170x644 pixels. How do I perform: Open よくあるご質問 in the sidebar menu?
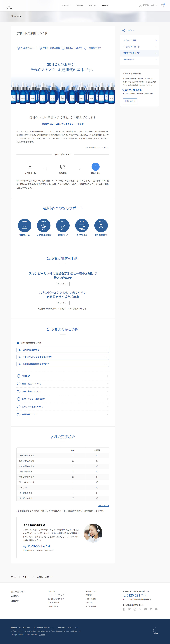tap(140, 40)
